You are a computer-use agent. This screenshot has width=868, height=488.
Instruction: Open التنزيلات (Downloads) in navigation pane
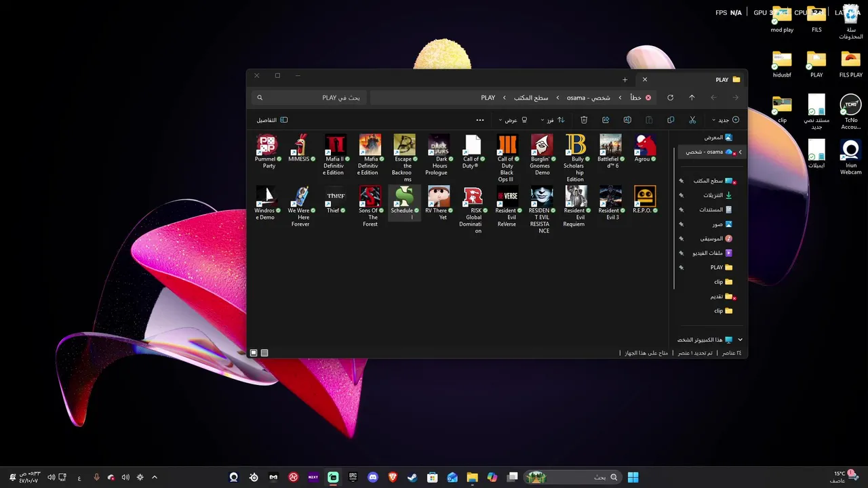coord(718,195)
